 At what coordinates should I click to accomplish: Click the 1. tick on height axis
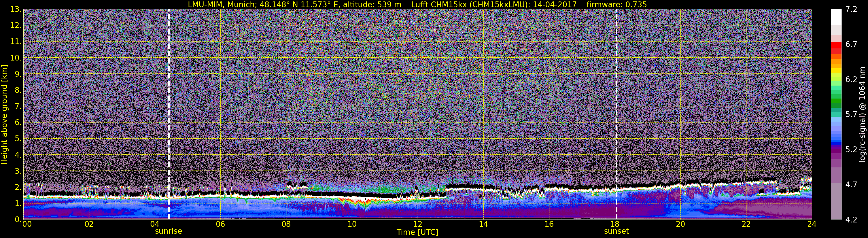point(18,204)
